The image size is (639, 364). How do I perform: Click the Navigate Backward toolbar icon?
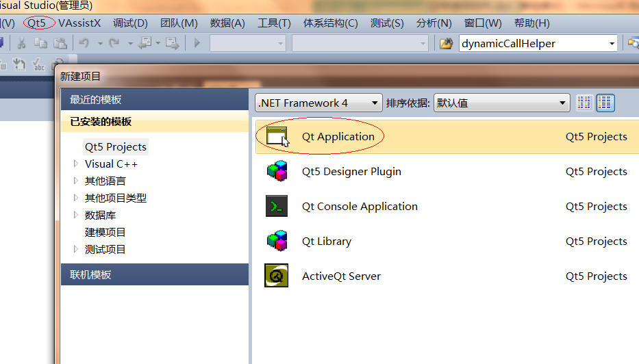point(145,42)
